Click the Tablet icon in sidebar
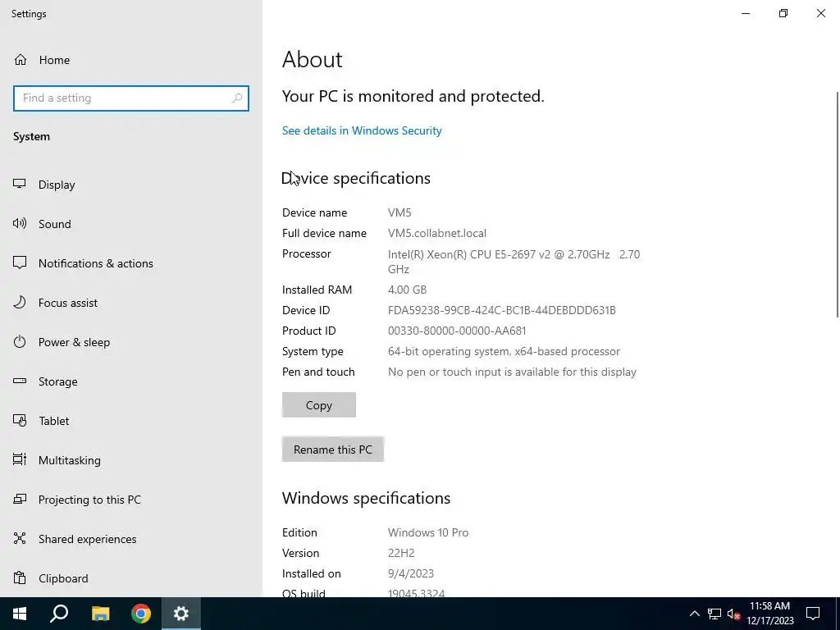840x630 pixels. (x=20, y=421)
